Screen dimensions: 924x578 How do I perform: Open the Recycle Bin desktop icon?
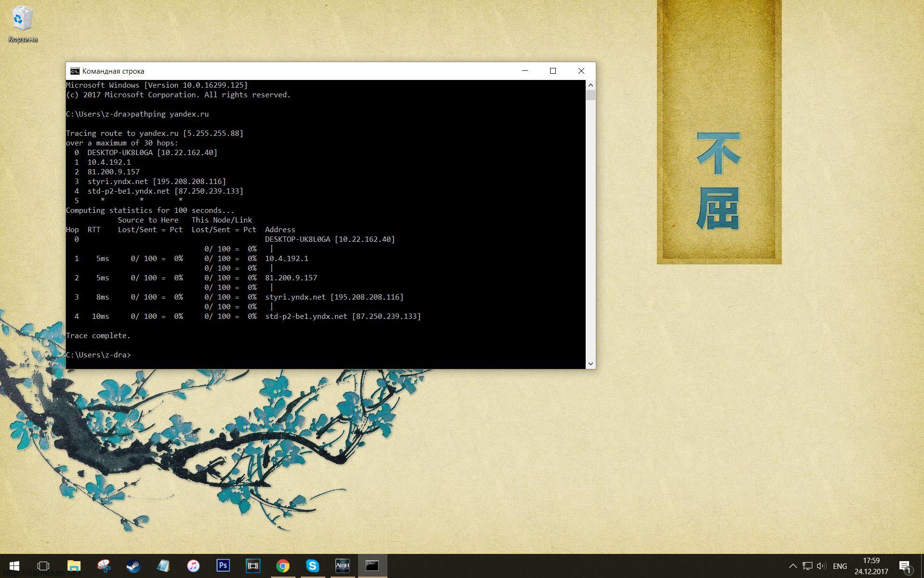point(22,24)
